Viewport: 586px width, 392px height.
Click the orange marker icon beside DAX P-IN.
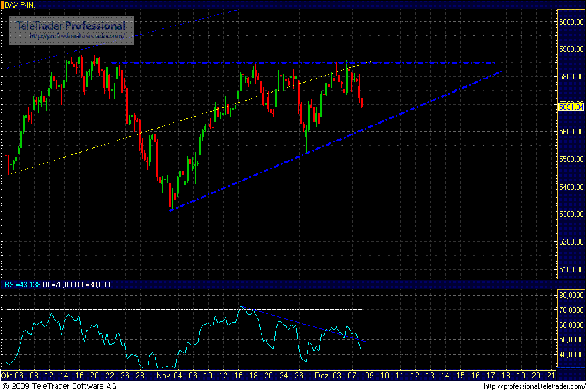pyautogui.click(x=2, y=5)
